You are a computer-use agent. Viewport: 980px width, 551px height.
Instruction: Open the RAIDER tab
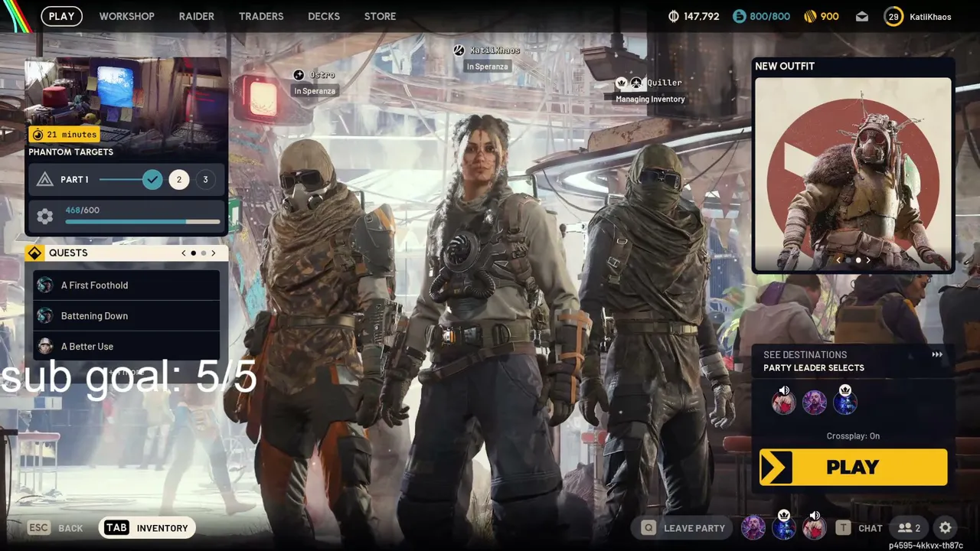tap(197, 16)
